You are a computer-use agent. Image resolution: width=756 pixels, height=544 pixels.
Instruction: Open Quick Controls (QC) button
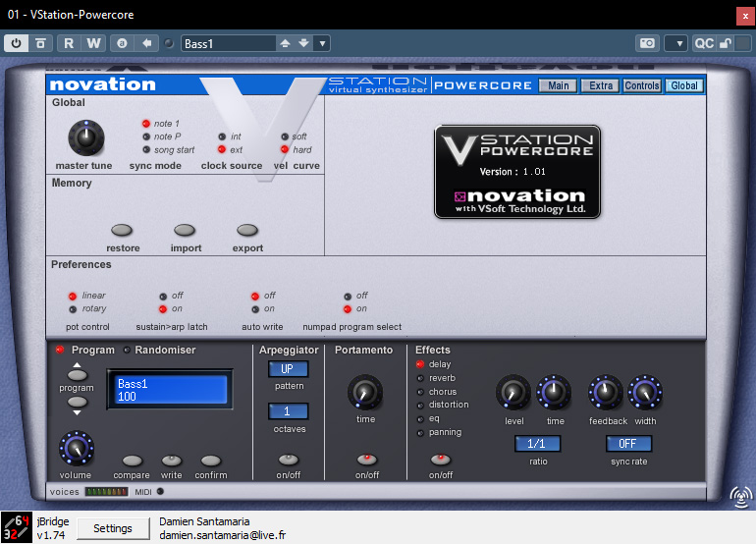pyautogui.click(x=704, y=43)
